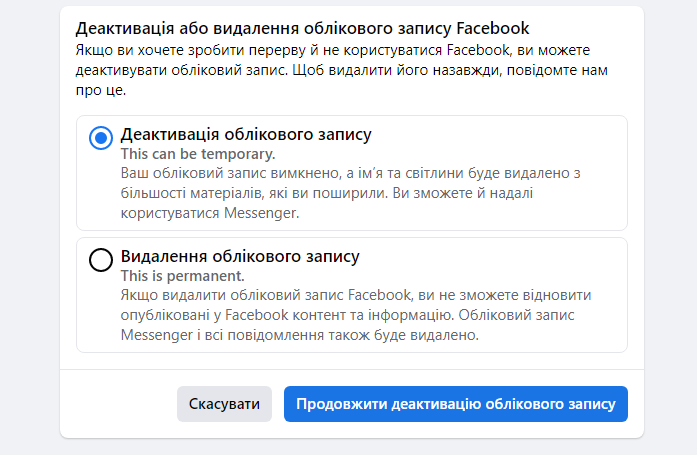The image size is (697, 455).
Task: Click the Видалення облікового запису option title
Action: [240, 256]
